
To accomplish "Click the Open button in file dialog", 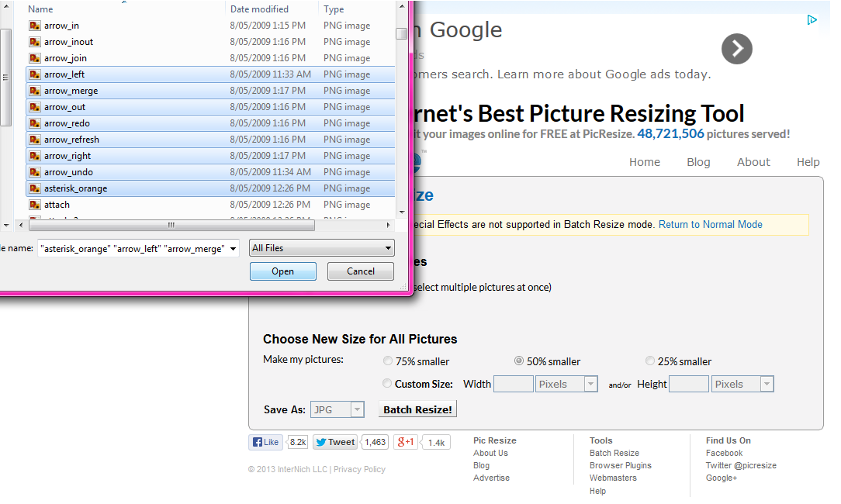I will (x=282, y=271).
